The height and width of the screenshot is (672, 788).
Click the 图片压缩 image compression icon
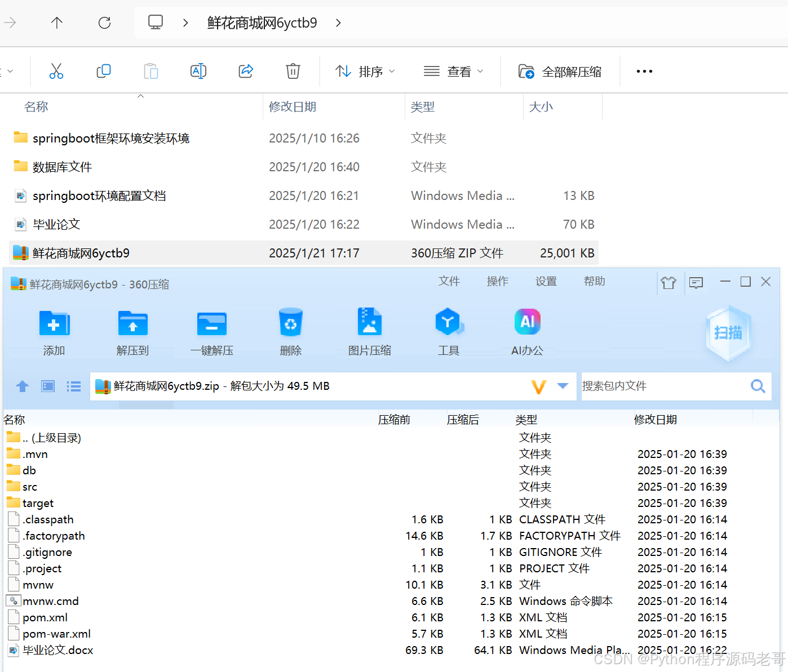[370, 332]
